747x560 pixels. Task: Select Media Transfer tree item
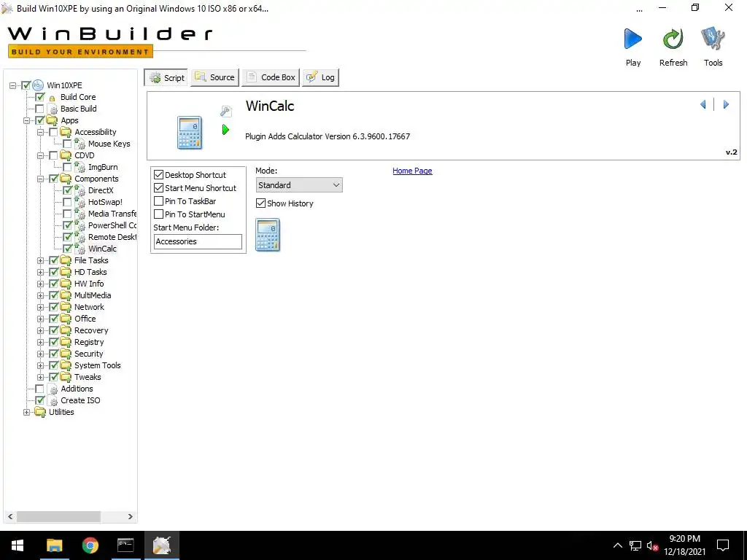pos(112,214)
